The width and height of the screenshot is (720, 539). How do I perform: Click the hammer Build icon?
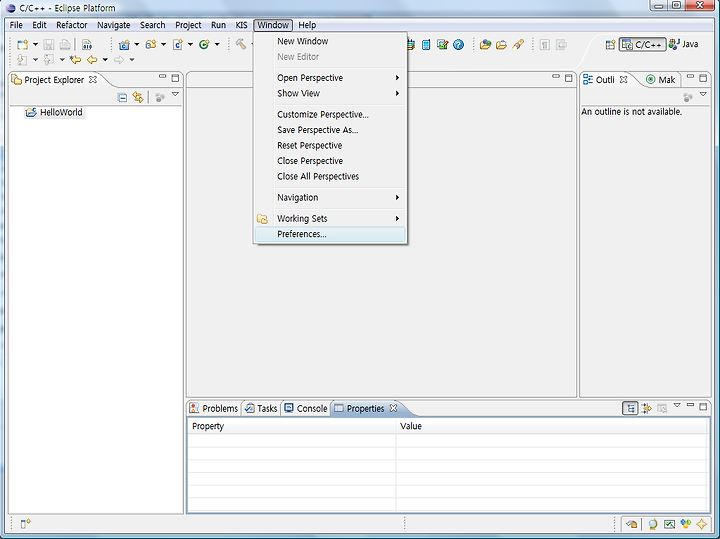[241, 45]
